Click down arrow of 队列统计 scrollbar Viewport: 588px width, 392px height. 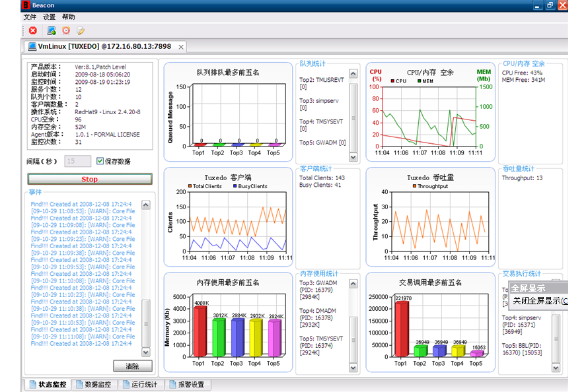353,157
